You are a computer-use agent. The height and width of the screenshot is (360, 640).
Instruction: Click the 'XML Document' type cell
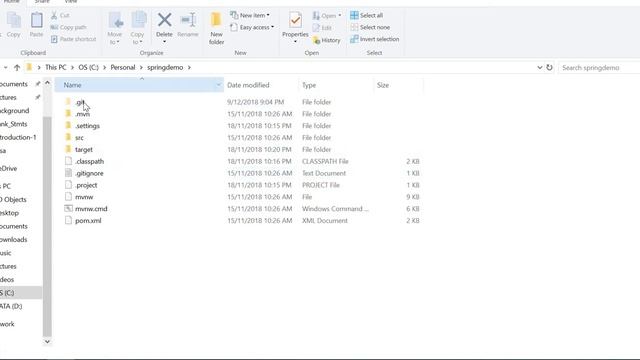(x=325, y=220)
